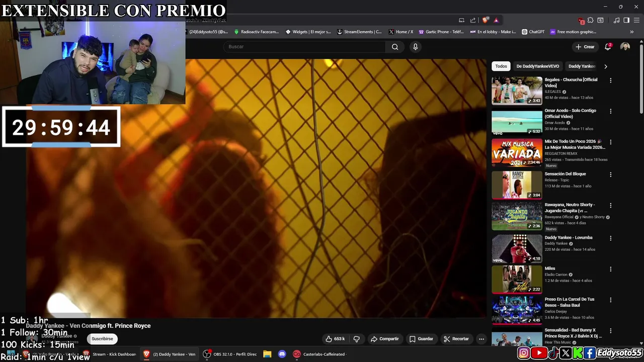Open Discord from taskbar
Viewport: 644px width, 362px height.
[282, 354]
